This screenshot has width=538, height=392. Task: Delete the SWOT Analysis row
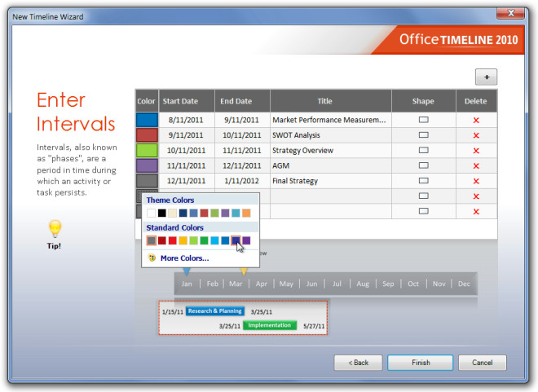[476, 135]
